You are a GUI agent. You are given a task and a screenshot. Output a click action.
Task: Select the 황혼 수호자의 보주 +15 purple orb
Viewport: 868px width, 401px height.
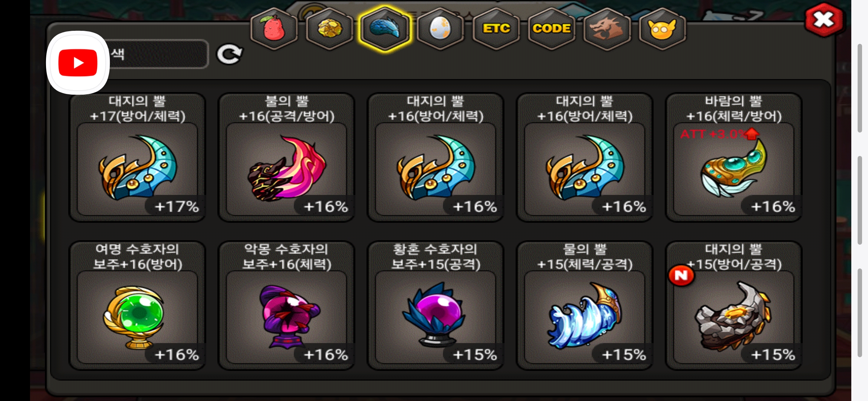click(x=435, y=305)
